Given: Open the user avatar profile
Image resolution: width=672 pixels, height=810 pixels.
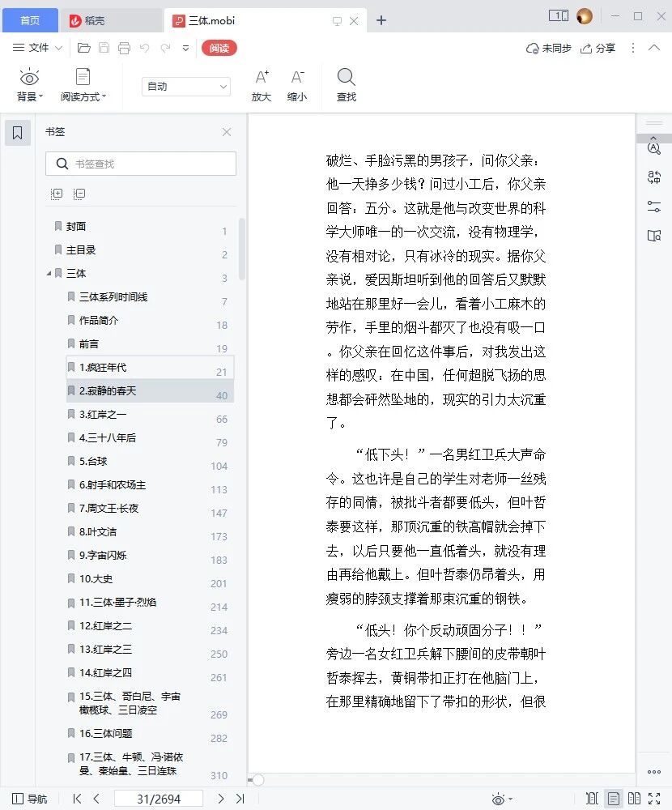Looking at the screenshot, I should coord(585,16).
